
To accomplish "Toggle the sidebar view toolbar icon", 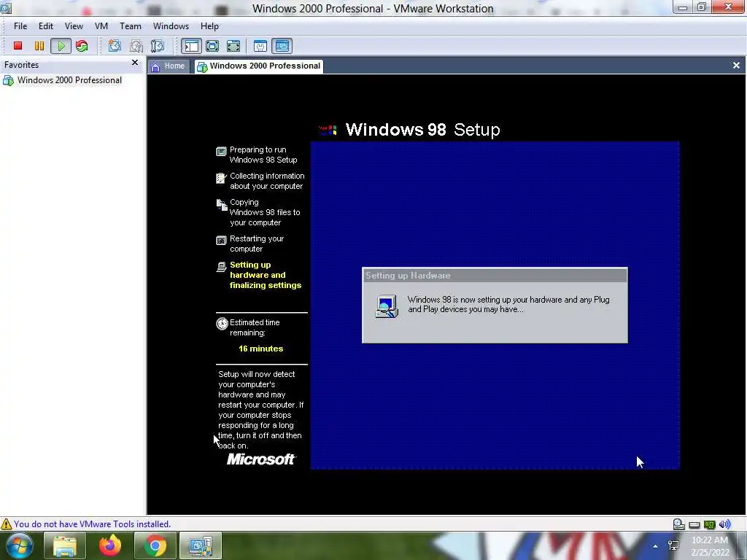I will [191, 46].
